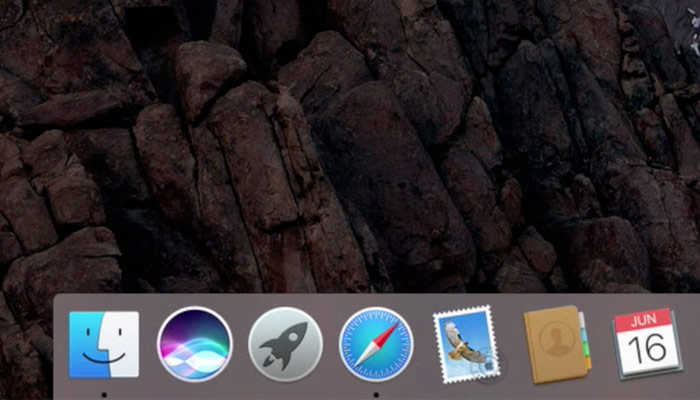Image resolution: width=700 pixels, height=400 pixels.
Task: Open Launchpad rocket icon
Action: coord(286,344)
